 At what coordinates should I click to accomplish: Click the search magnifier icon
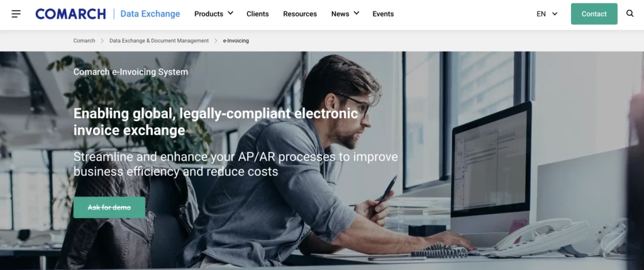[630, 14]
